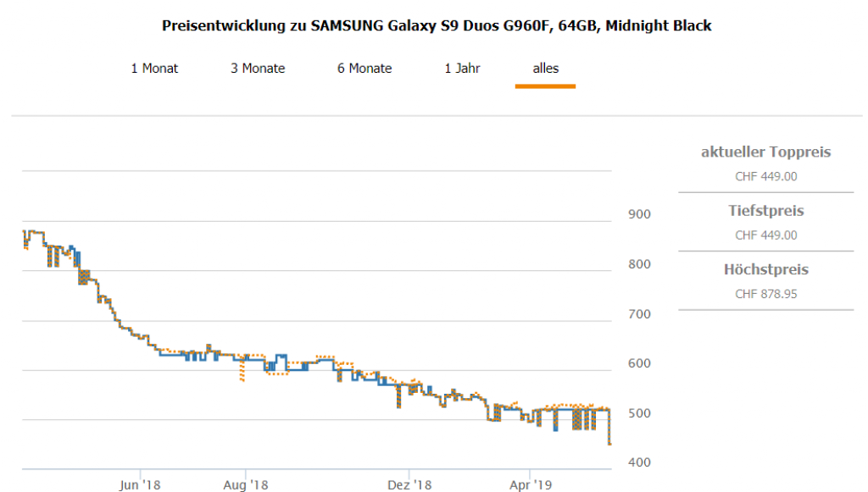The height and width of the screenshot is (492, 868).
Task: Open the "6 Monate" price range tab
Action: (364, 69)
